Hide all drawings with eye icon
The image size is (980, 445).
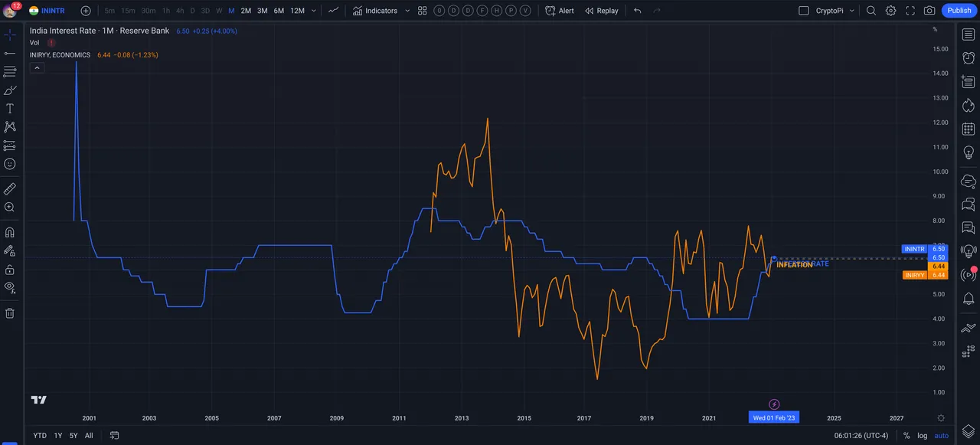coord(10,288)
